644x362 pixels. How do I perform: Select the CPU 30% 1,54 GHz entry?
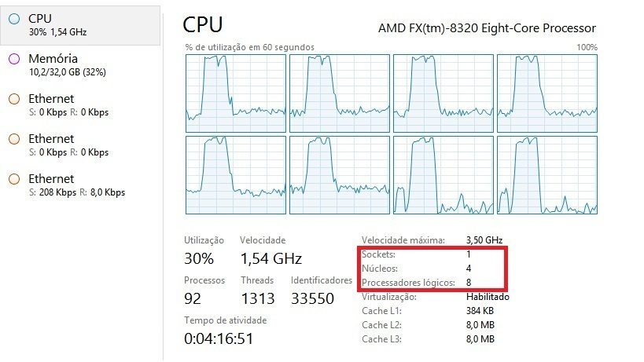(80, 25)
